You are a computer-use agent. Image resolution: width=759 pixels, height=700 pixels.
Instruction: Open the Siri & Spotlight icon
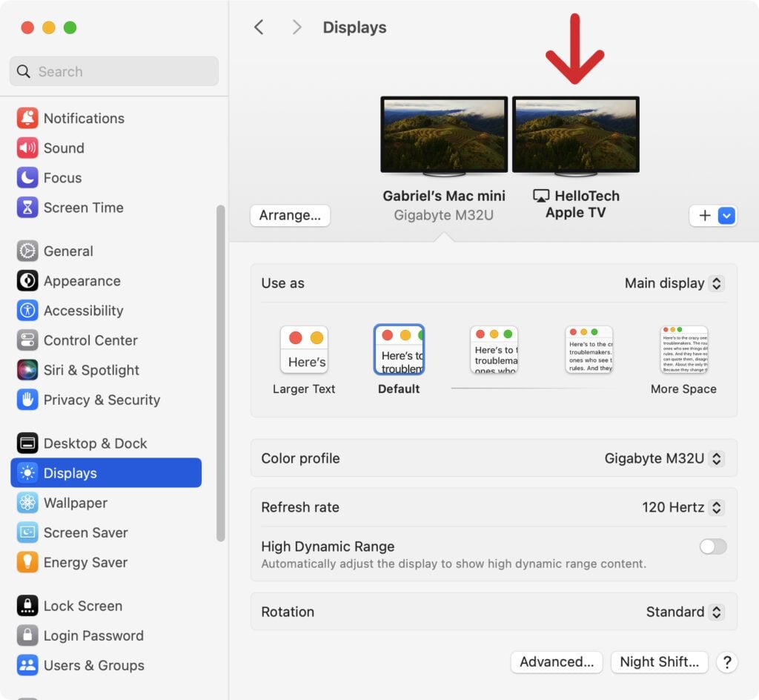(27, 370)
